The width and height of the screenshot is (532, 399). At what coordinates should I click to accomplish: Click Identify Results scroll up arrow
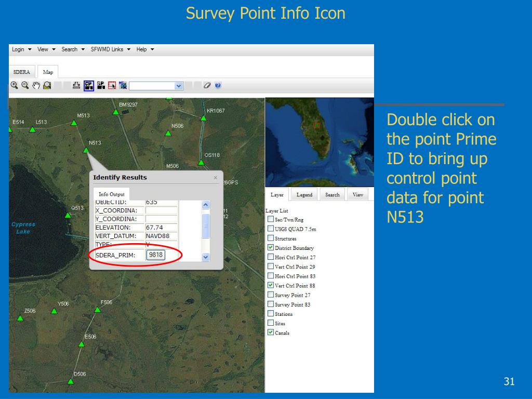pyautogui.click(x=206, y=205)
